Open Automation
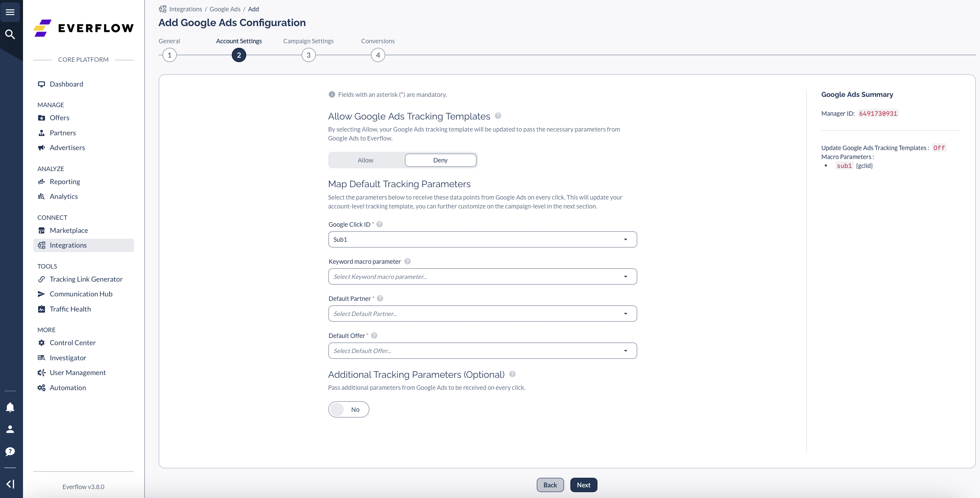 pos(83,388)
